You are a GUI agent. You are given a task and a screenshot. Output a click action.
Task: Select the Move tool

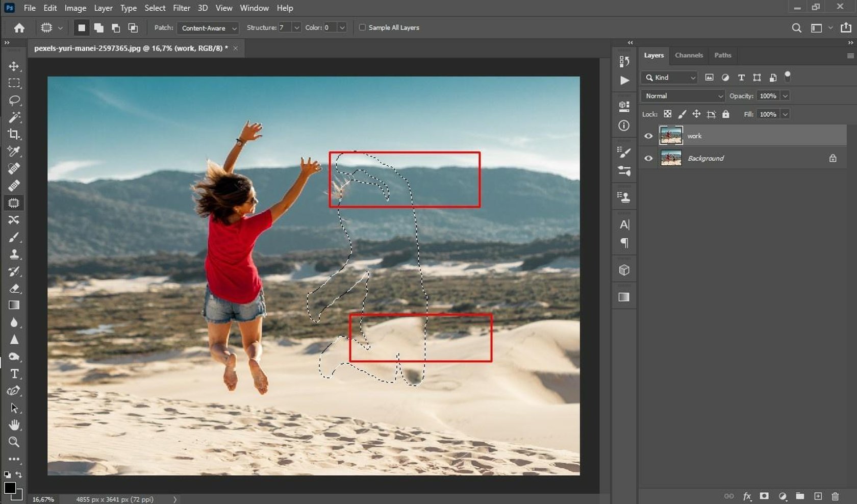point(14,66)
